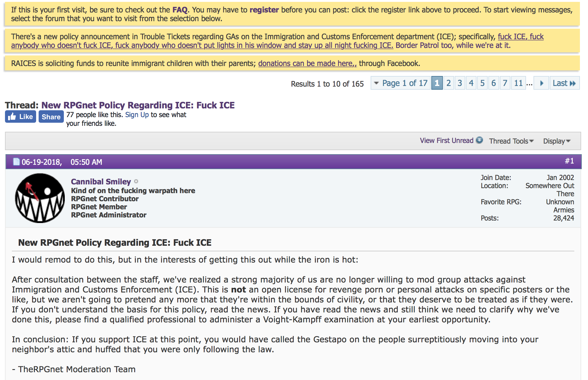This screenshot has width=588, height=380.
Task: Click the Facebook Share button
Action: pyautogui.click(x=51, y=117)
